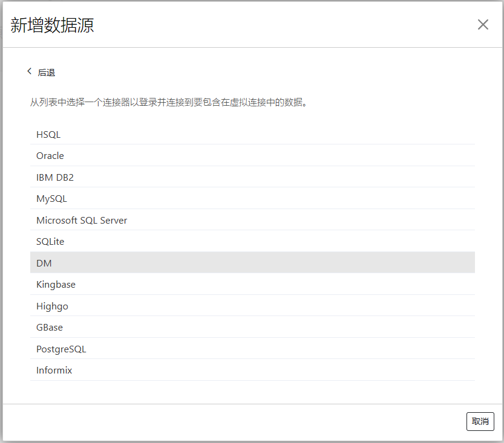Go back using the 后退 link
Image resolution: width=504 pixels, height=443 pixels.
[46, 73]
